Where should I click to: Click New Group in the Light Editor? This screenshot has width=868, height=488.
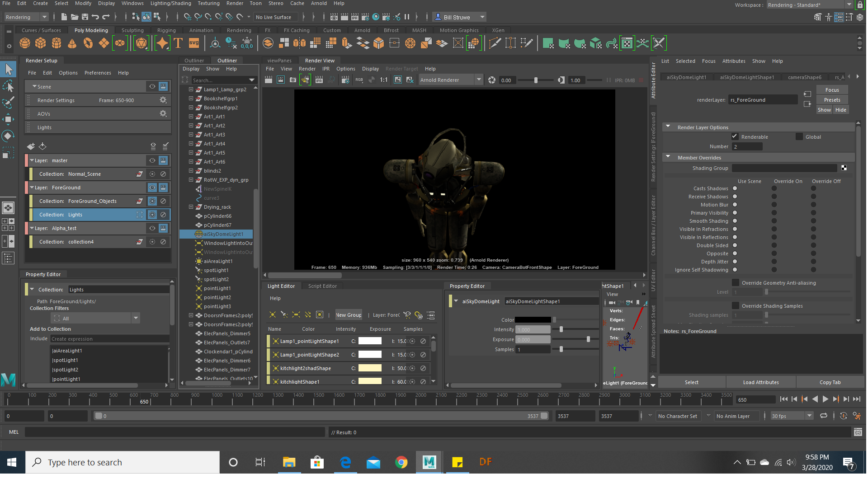pyautogui.click(x=349, y=314)
